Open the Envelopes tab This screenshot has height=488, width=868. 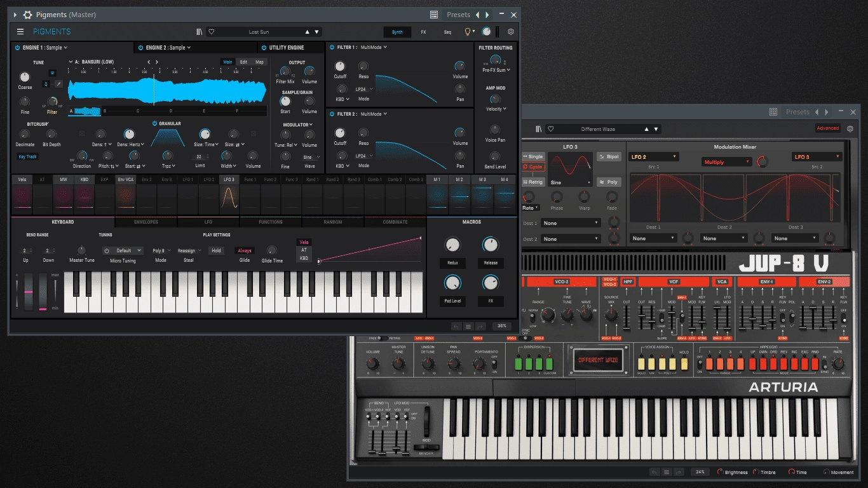tap(146, 222)
